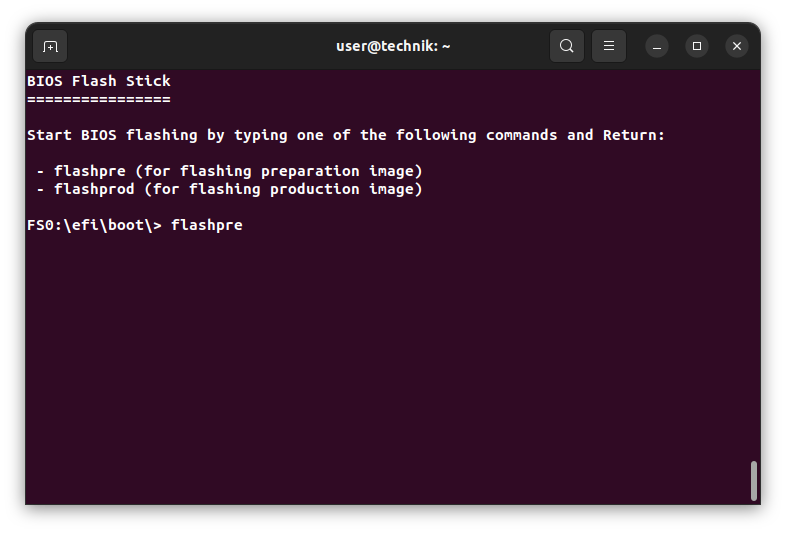Minimize the terminal window
The height and width of the screenshot is (533, 786).
point(657,46)
